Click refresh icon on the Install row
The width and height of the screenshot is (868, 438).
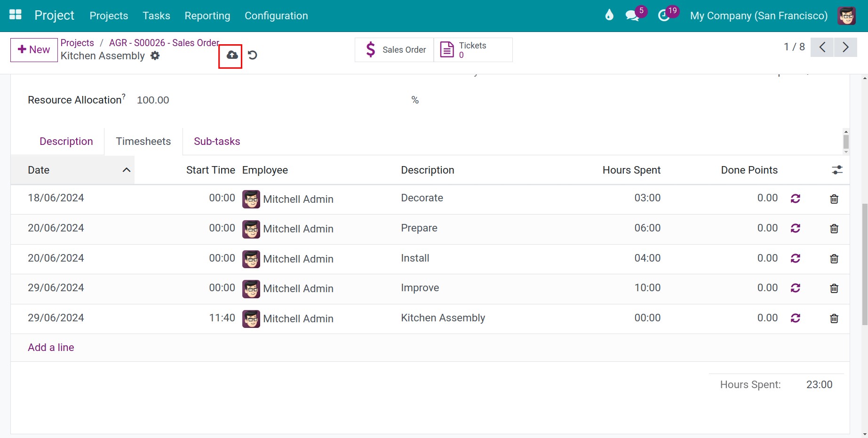click(x=796, y=258)
